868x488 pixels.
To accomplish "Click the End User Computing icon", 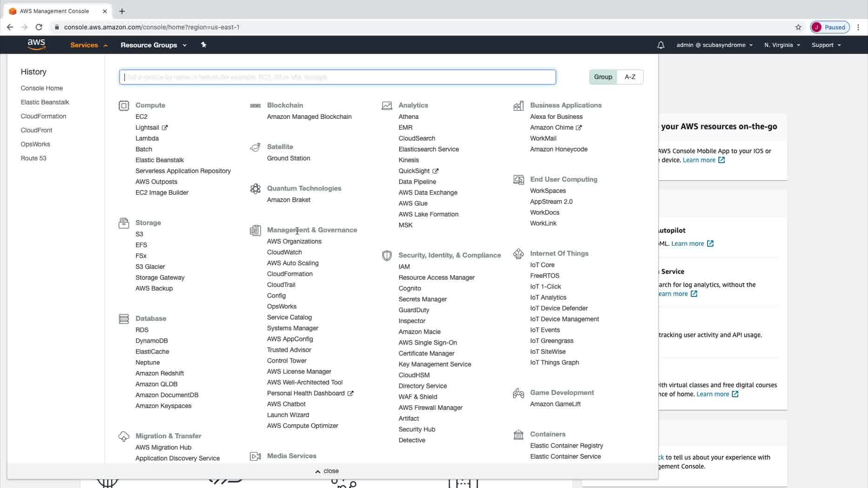I will click(519, 180).
